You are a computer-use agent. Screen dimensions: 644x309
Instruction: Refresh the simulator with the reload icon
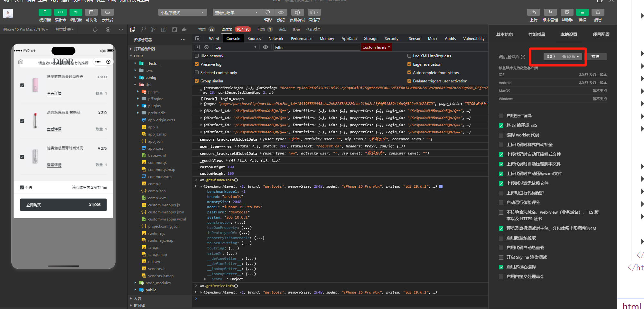[95, 30]
